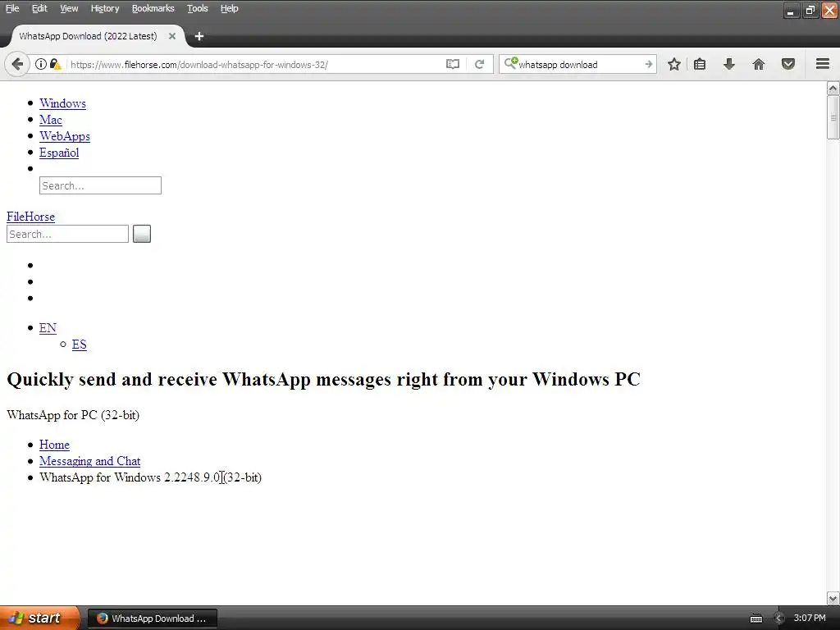The width and height of the screenshot is (840, 630).
Task: Go to the Home page icon
Action: [759, 64]
